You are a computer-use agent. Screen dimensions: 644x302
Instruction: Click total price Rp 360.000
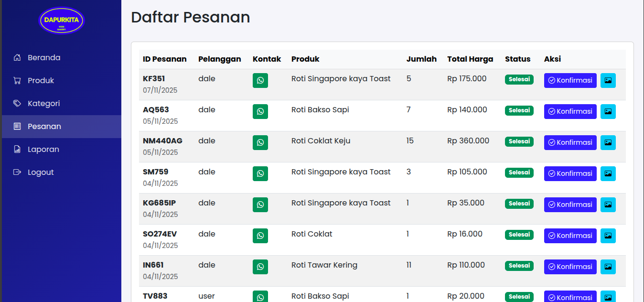468,141
